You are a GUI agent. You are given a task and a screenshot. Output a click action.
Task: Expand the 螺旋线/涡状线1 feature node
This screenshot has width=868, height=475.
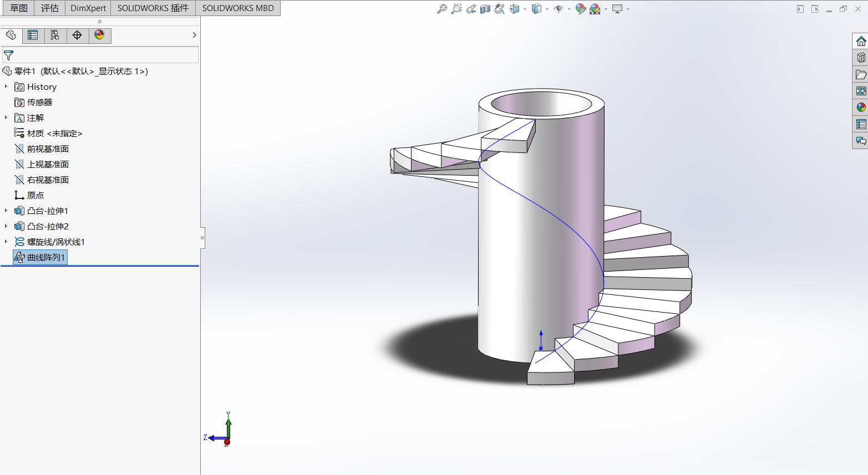(6, 242)
